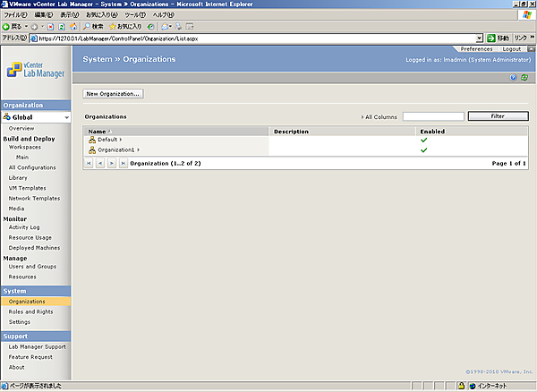Sort by the Name column header
The width and height of the screenshot is (537, 392).
click(x=176, y=132)
